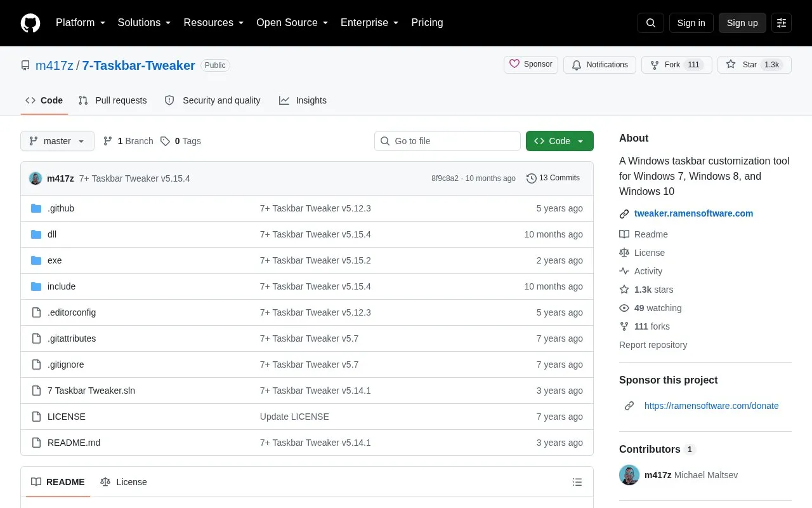Open the m417z contributor avatar
The height and width of the screenshot is (508, 812).
pos(629,475)
